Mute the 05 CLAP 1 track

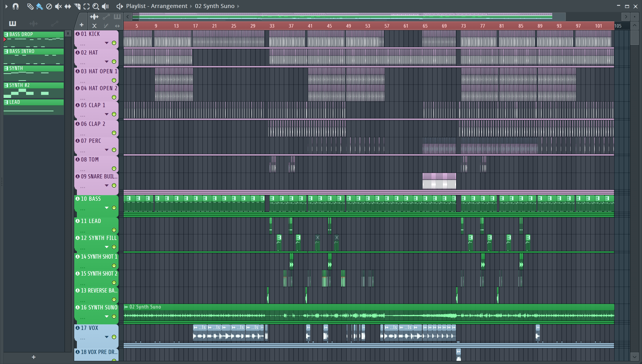[114, 114]
